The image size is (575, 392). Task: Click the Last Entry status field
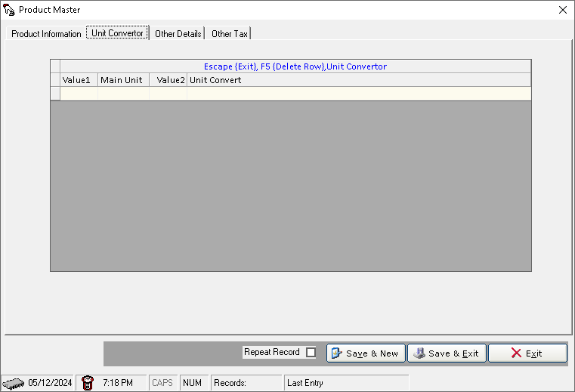347,383
